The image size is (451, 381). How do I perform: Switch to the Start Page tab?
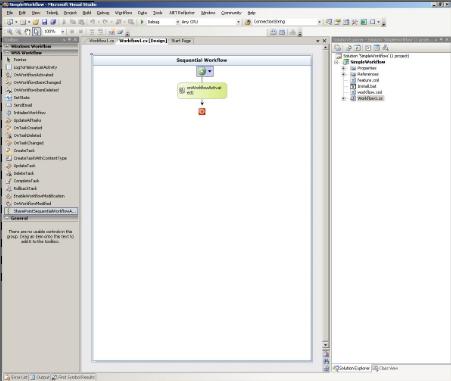181,41
